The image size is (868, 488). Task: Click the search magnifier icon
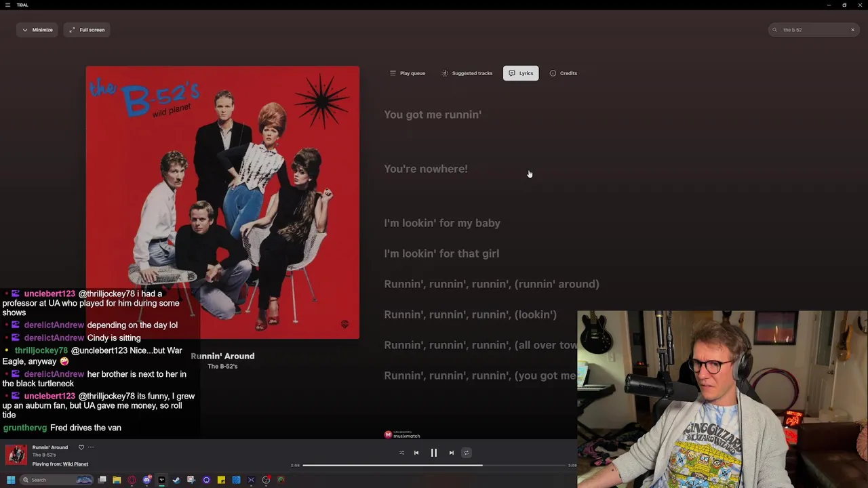click(774, 30)
